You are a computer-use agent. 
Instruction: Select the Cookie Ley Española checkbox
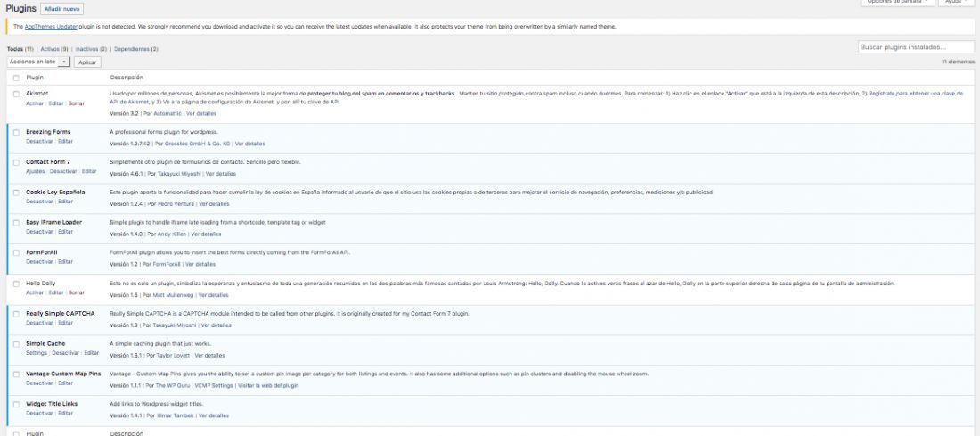pyautogui.click(x=16, y=193)
